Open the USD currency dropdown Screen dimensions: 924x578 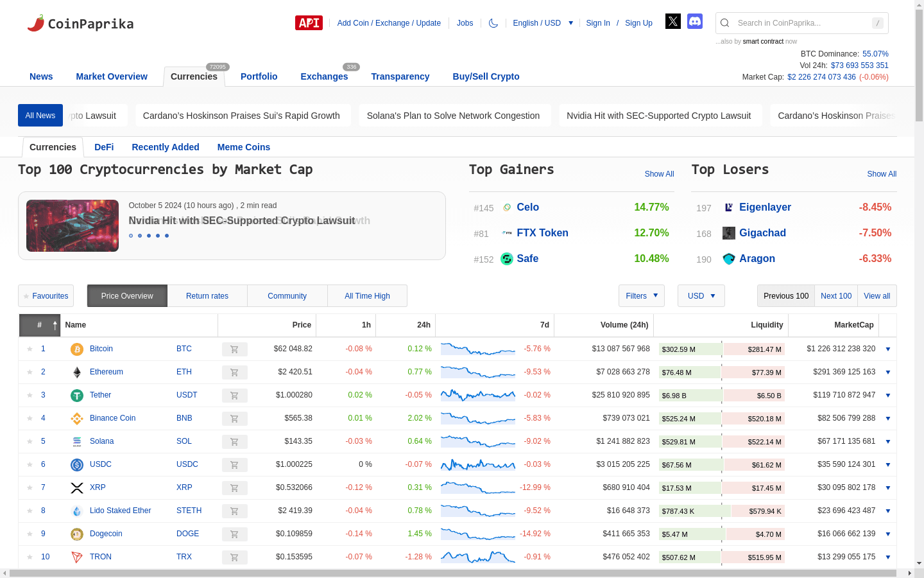pyautogui.click(x=701, y=296)
